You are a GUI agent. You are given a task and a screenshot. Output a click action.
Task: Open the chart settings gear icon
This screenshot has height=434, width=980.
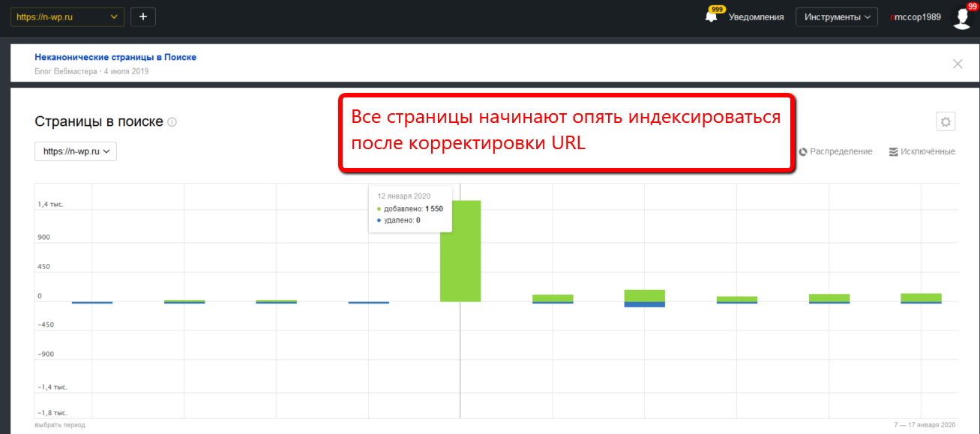point(946,121)
